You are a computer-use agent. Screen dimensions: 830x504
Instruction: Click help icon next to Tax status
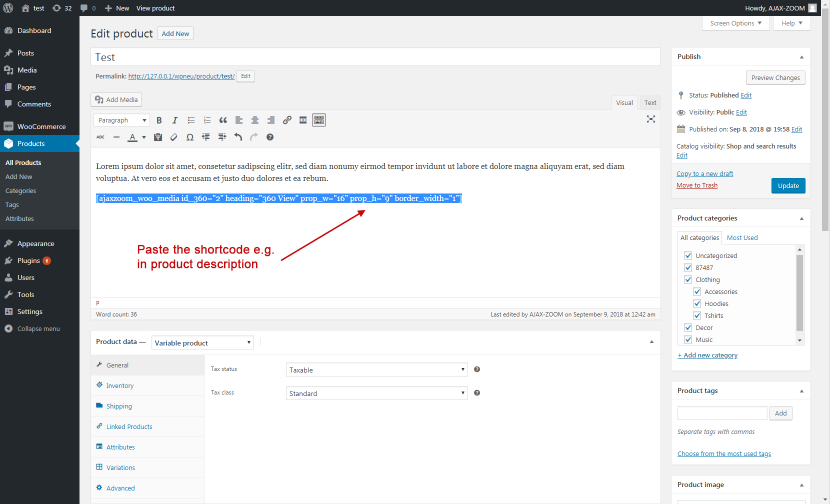coord(477,369)
